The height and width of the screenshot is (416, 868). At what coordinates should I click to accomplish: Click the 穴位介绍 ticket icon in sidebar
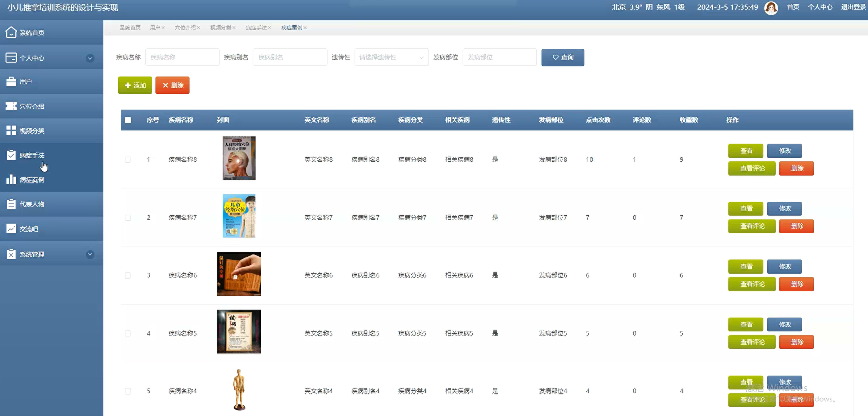coord(11,106)
